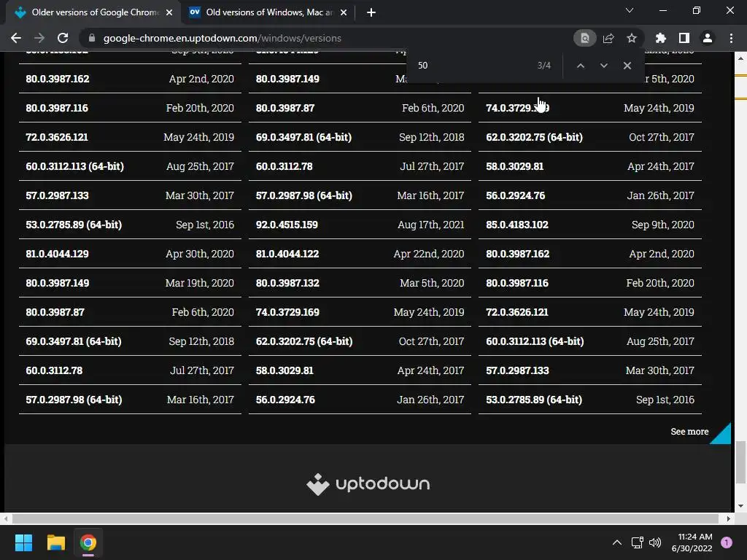This screenshot has height=560, width=747.
Task: Open version 92.0.4515.159 from Aug 17th, 2021
Action: tap(360, 225)
